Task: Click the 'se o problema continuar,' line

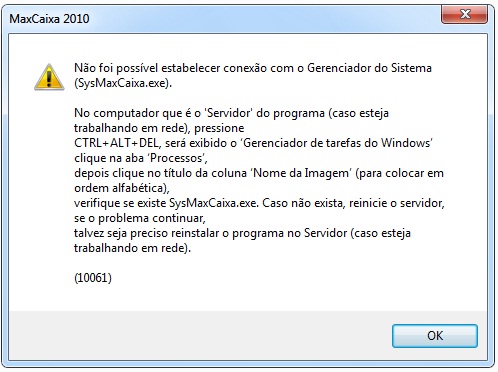Action: pos(140,218)
